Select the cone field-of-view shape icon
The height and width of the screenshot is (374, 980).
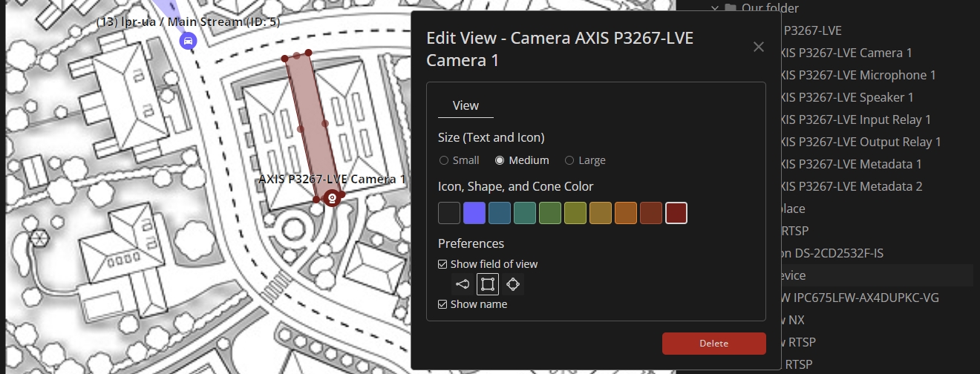463,283
